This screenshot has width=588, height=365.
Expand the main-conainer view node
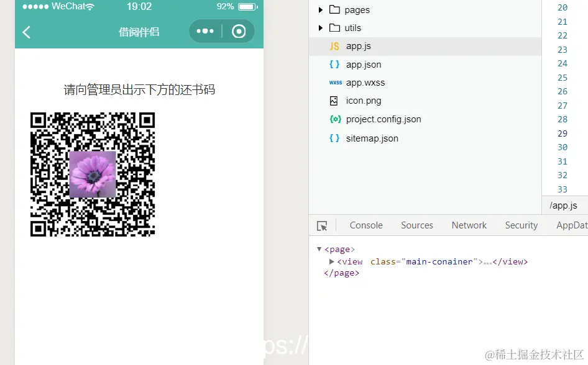point(331,261)
